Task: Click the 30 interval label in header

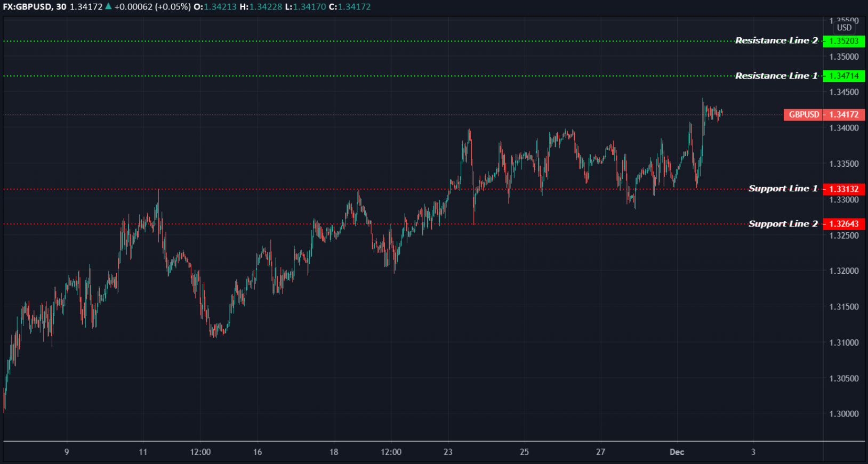Action: (61, 7)
